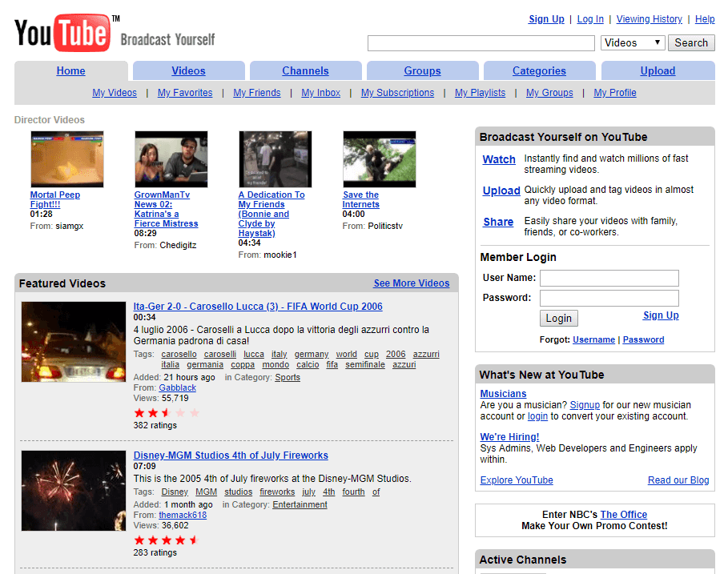Click the Mortal Peep Fight!!! title link
Image resolution: width=728 pixels, height=574 pixels.
54,199
